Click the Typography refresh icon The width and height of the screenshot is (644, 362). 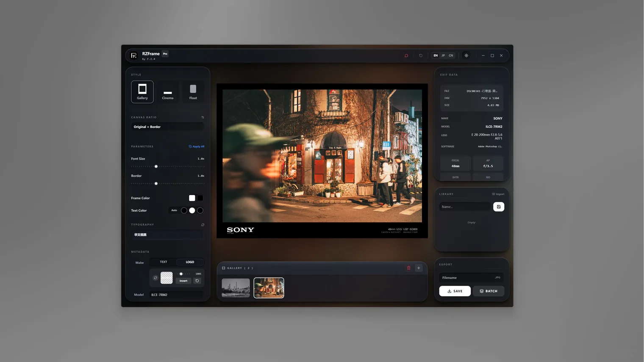point(203,225)
